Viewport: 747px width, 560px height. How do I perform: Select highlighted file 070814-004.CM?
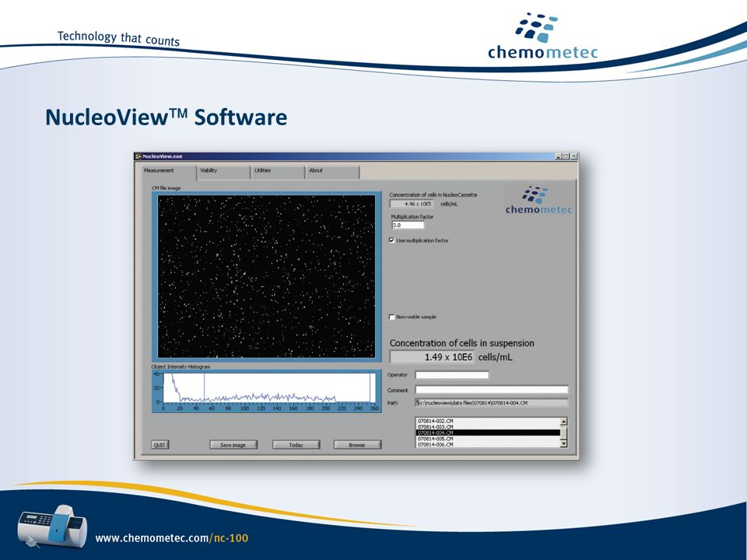point(488,433)
